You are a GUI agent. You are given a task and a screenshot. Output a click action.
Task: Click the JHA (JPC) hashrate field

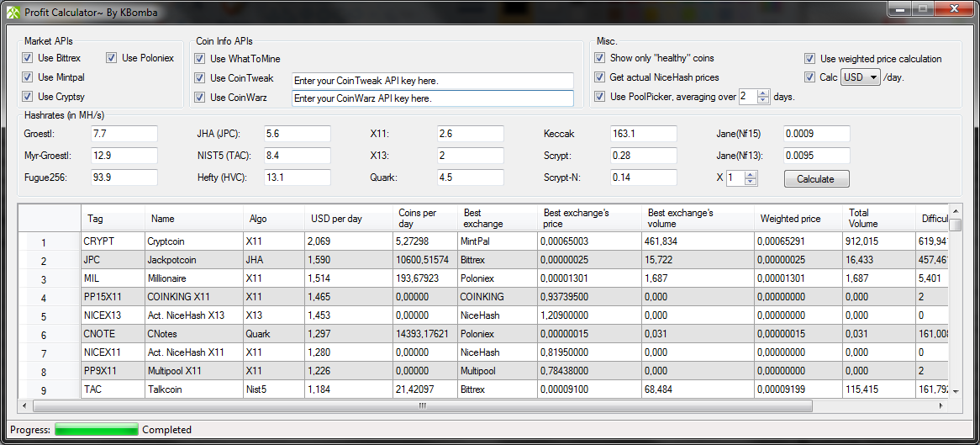[298, 134]
